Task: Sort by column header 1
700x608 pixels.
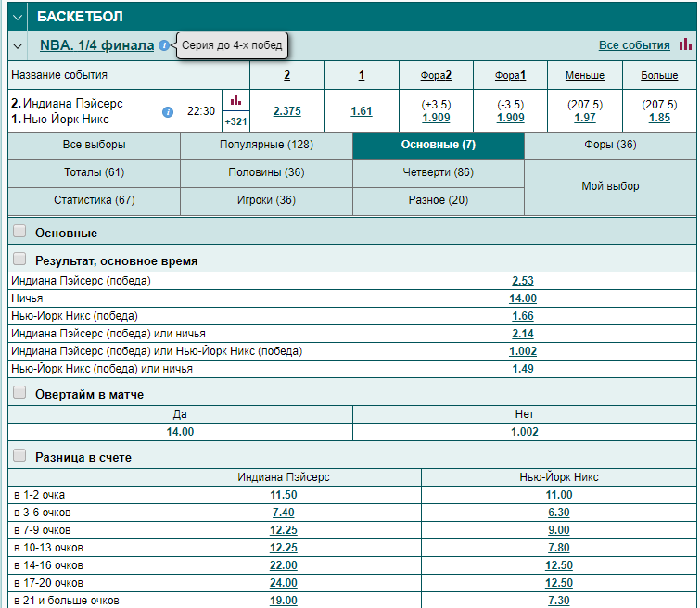Action: [362, 75]
